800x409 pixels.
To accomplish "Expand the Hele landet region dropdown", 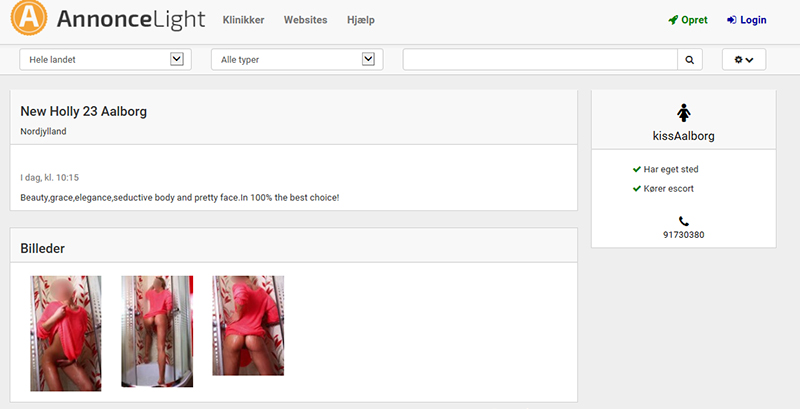I will 106,60.
